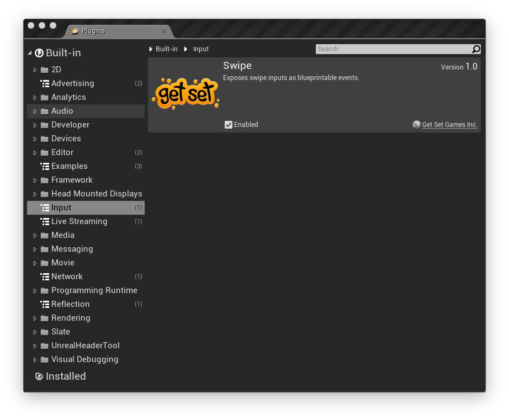
Task: Click the Swipe plugin title
Action: tap(237, 66)
